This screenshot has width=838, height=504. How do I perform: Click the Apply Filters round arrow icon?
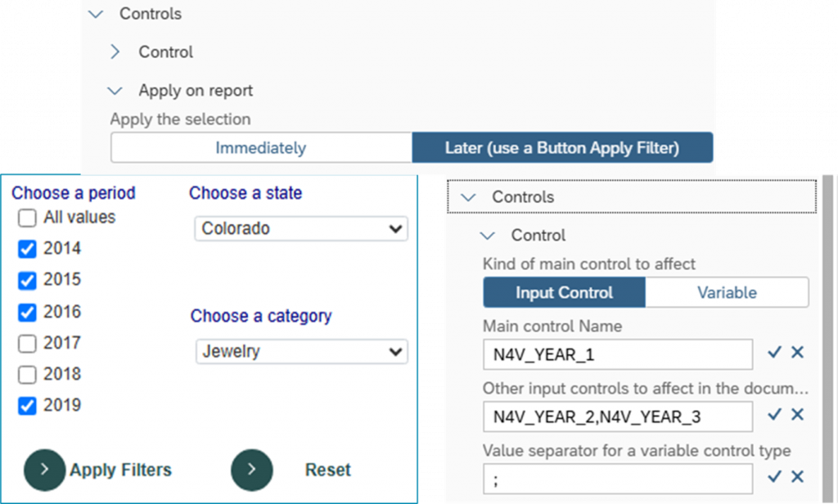point(45,470)
